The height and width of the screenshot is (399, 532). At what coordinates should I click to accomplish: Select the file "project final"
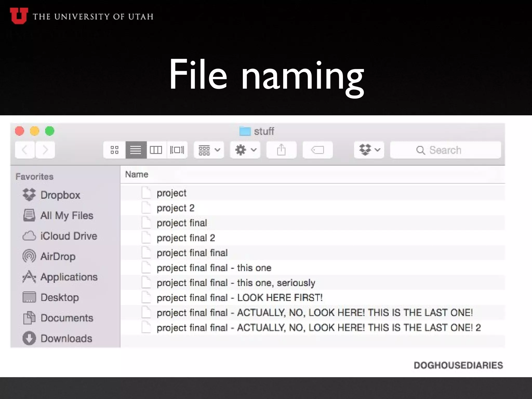[x=313, y=223]
